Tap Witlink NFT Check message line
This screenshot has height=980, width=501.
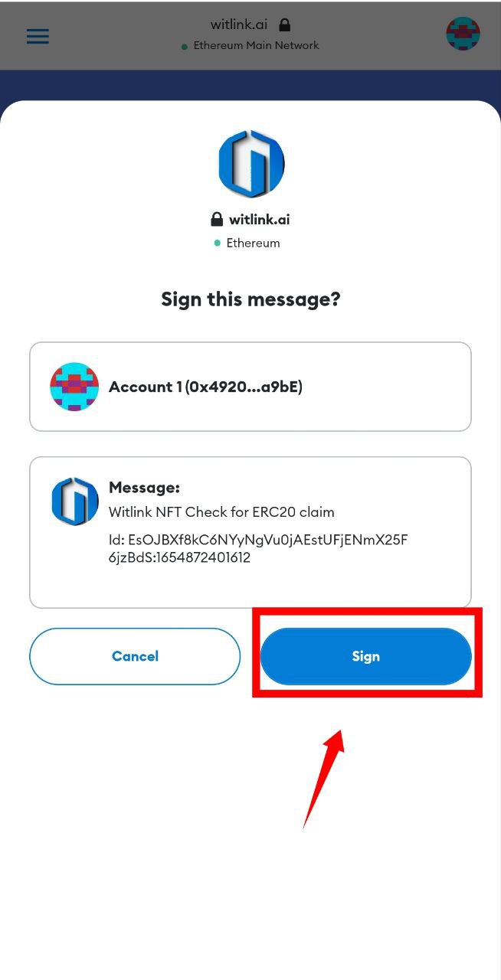coord(221,512)
